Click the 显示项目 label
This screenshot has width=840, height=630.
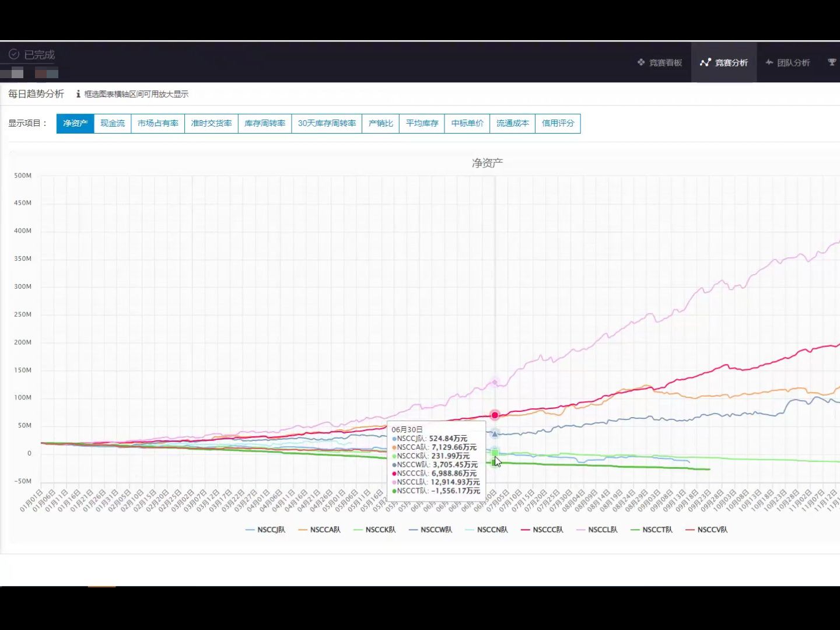click(27, 123)
